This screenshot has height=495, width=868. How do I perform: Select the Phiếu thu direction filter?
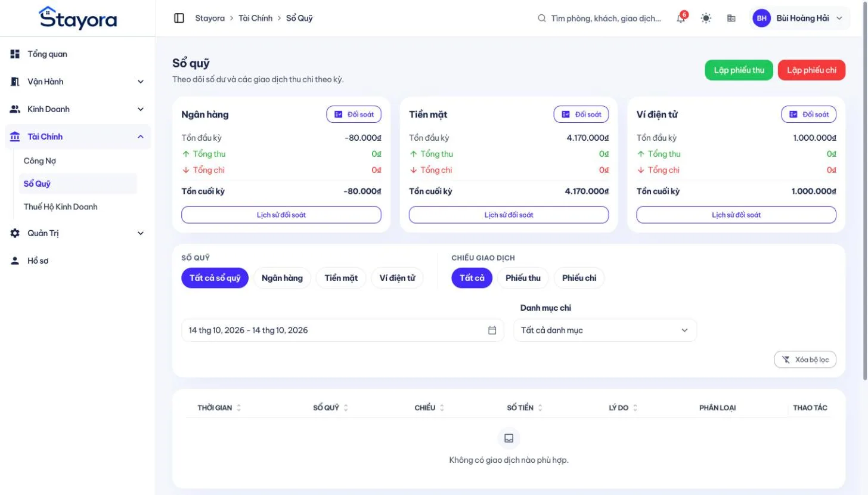point(523,278)
